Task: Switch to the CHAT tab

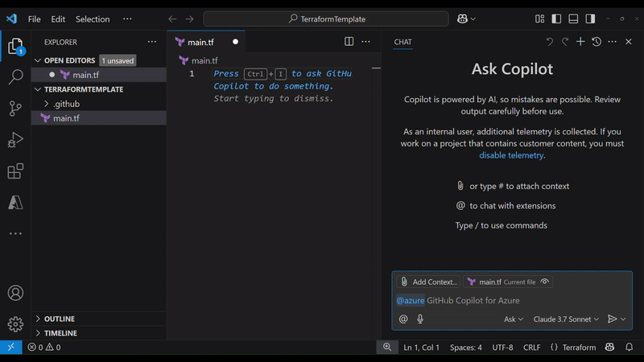Action: coord(403,42)
